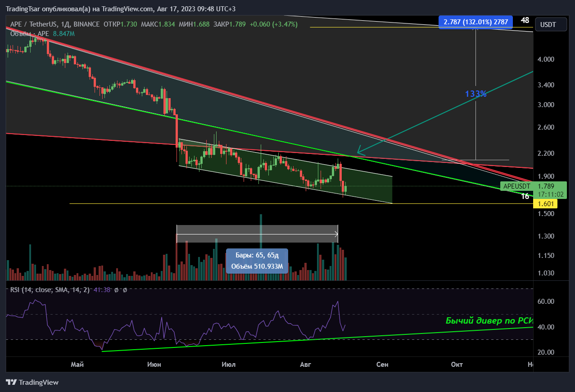Click the Авг date axis label
Image resolution: width=575 pixels, height=392 pixels.
click(306, 365)
